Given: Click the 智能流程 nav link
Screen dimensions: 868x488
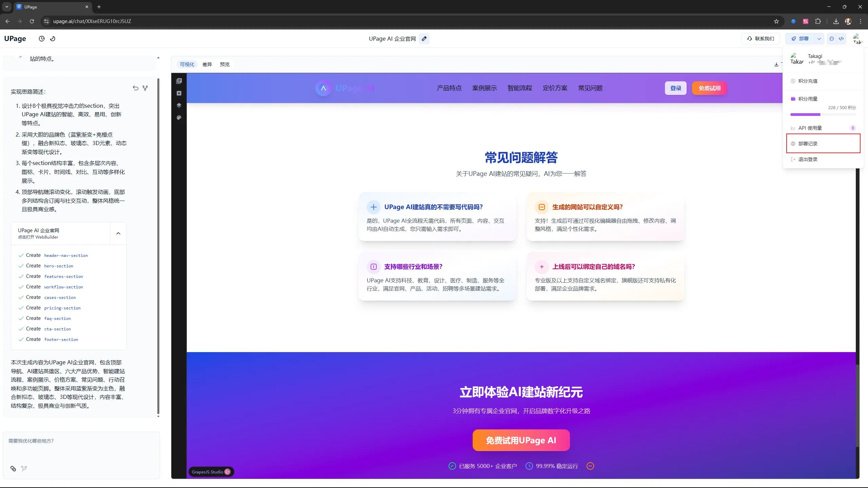Looking at the screenshot, I should pyautogui.click(x=520, y=88).
